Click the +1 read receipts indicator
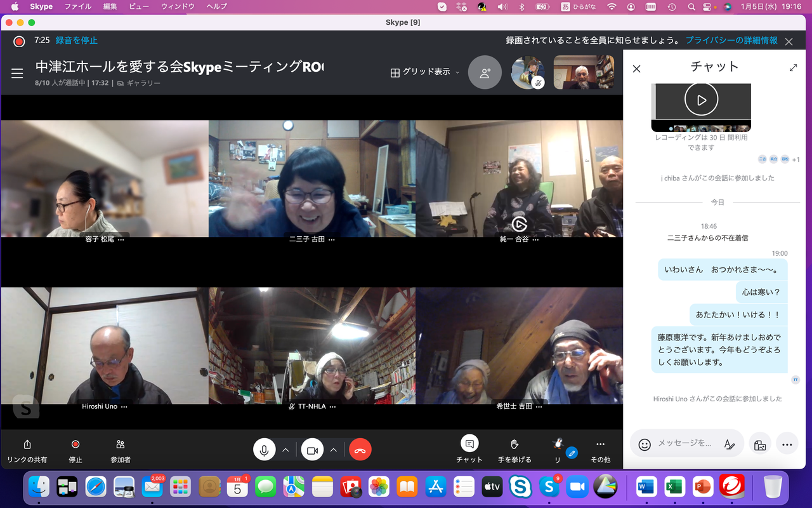Image resolution: width=812 pixels, height=508 pixels. [796, 159]
